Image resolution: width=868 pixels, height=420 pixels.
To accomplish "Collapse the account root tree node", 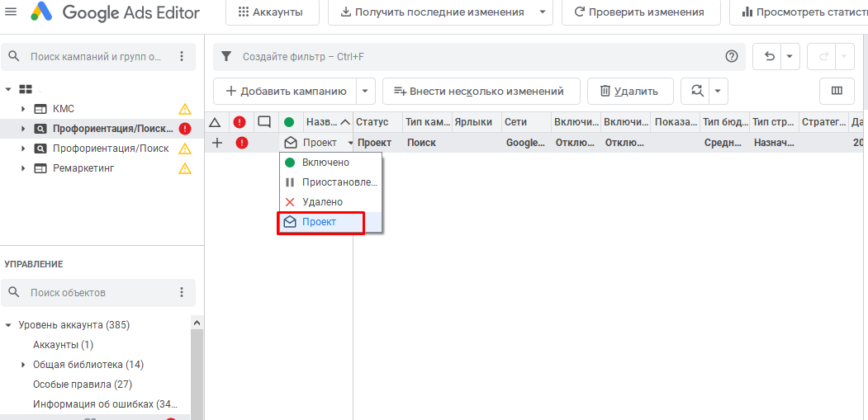I will (9, 88).
